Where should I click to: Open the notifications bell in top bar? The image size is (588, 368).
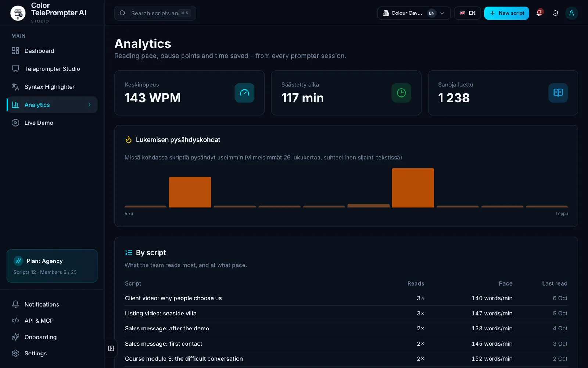pos(539,13)
